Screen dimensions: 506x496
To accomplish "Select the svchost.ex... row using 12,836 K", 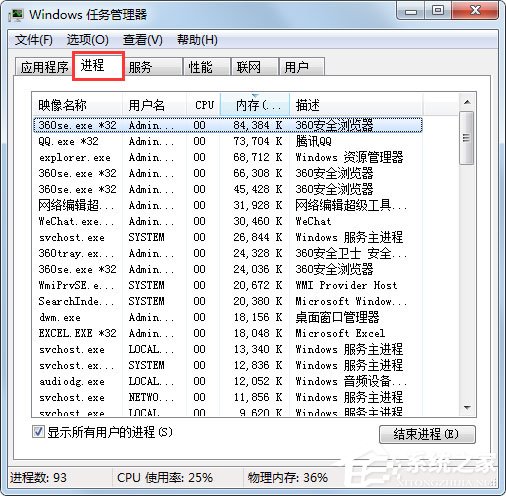I will (x=228, y=365).
